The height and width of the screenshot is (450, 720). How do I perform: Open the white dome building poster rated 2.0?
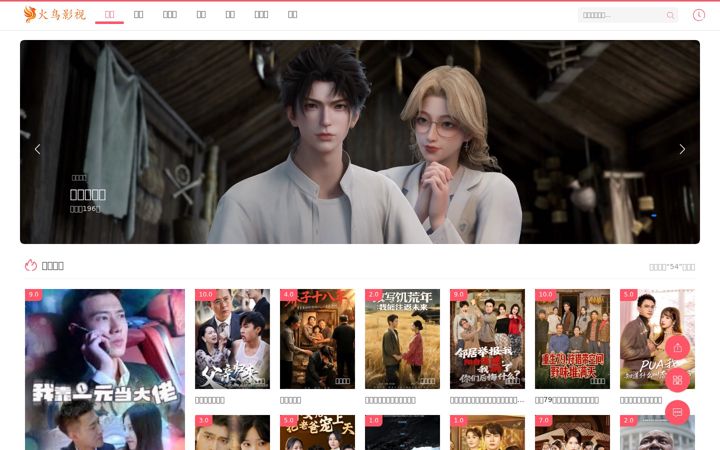pos(657,433)
